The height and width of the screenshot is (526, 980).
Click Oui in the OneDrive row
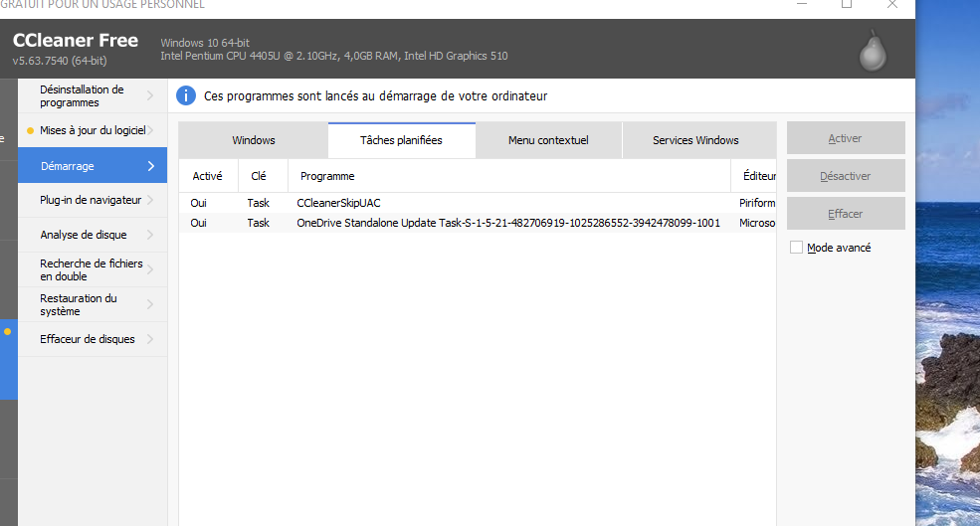pos(198,223)
